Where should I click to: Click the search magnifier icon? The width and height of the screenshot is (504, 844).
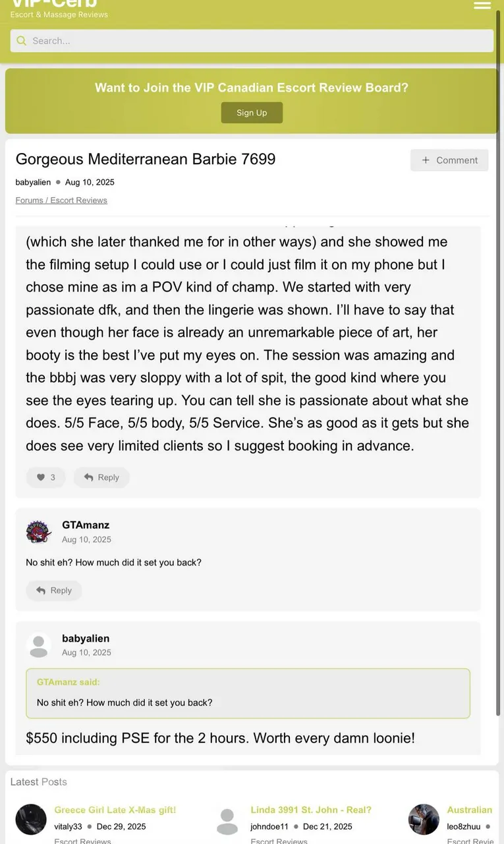coord(22,41)
